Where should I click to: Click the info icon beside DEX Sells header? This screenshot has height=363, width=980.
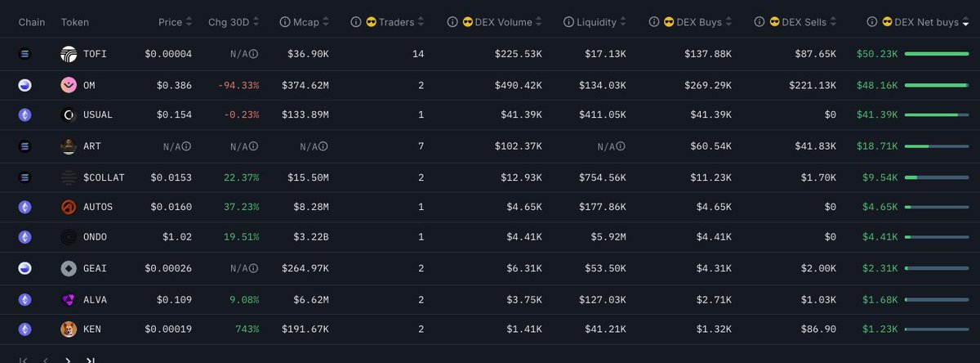(759, 22)
